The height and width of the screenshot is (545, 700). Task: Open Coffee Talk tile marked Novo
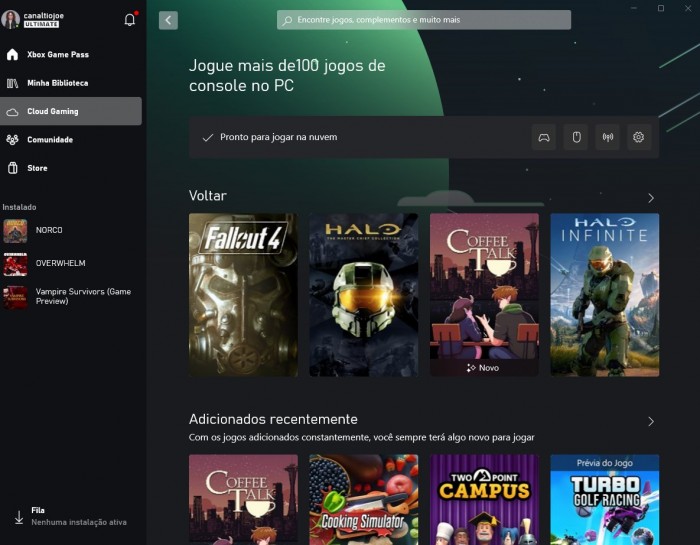[x=484, y=295]
